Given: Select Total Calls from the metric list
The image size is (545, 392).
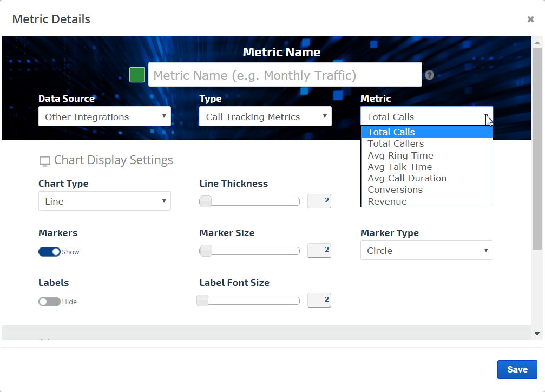Looking at the screenshot, I should (427, 132).
